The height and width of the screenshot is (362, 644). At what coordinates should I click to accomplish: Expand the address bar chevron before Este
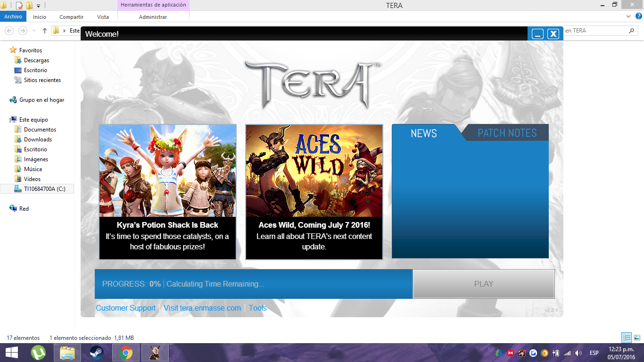coord(65,31)
